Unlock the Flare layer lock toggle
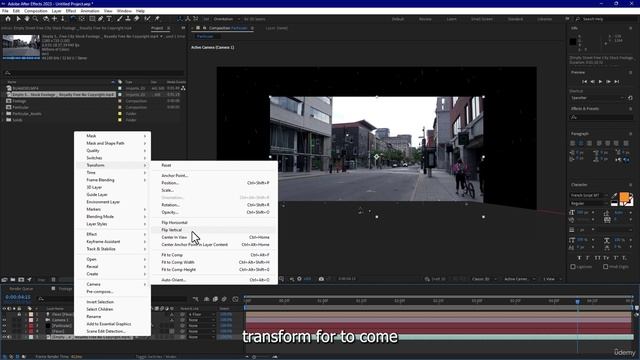 [19, 314]
